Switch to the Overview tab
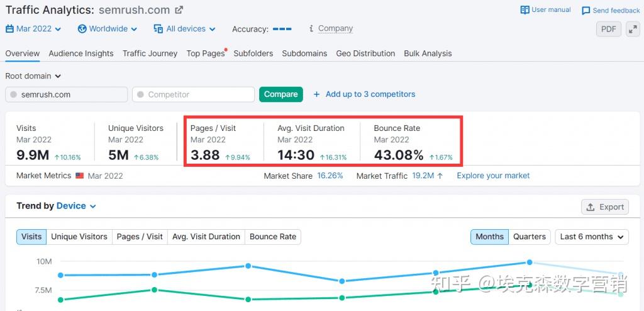This screenshot has width=644, height=311. tap(23, 54)
